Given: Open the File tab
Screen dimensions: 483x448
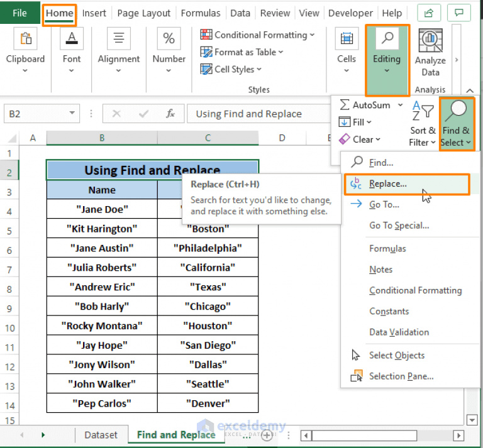Looking at the screenshot, I should (19, 13).
